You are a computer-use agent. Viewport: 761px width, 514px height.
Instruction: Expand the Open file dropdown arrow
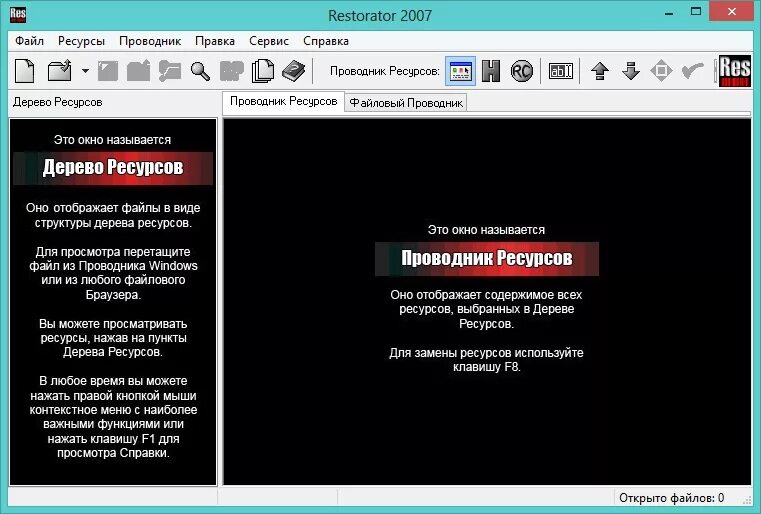coord(85,71)
